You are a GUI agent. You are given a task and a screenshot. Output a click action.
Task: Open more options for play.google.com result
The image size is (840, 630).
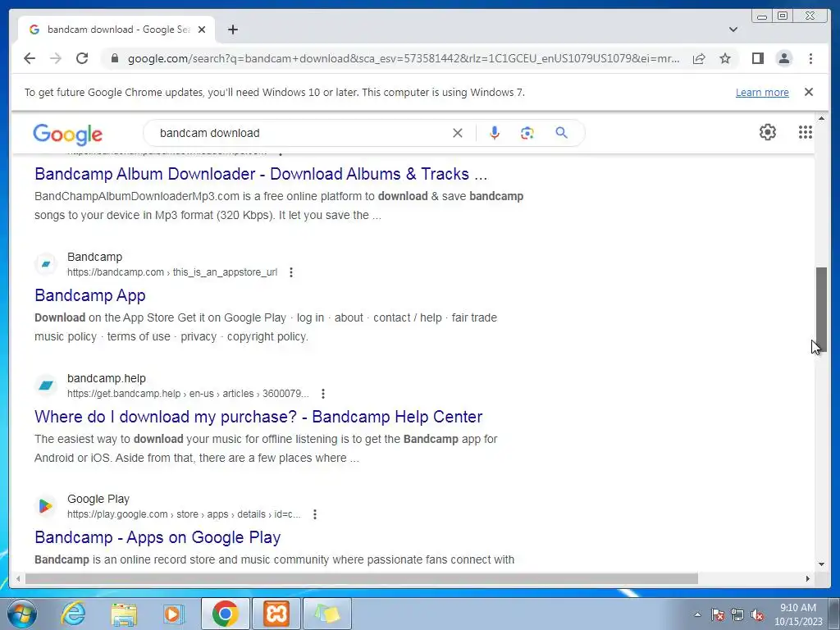[315, 514]
